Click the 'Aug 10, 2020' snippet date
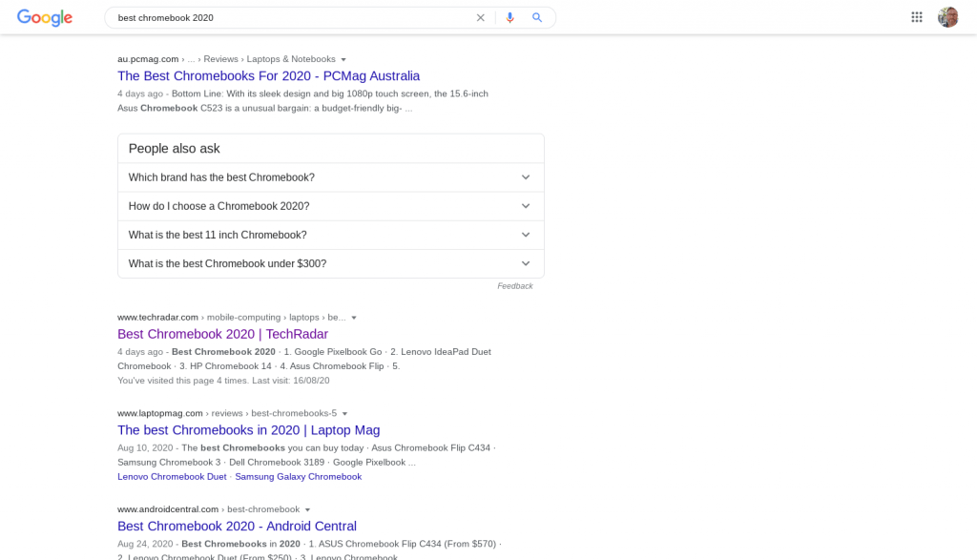977x560 pixels. point(145,447)
